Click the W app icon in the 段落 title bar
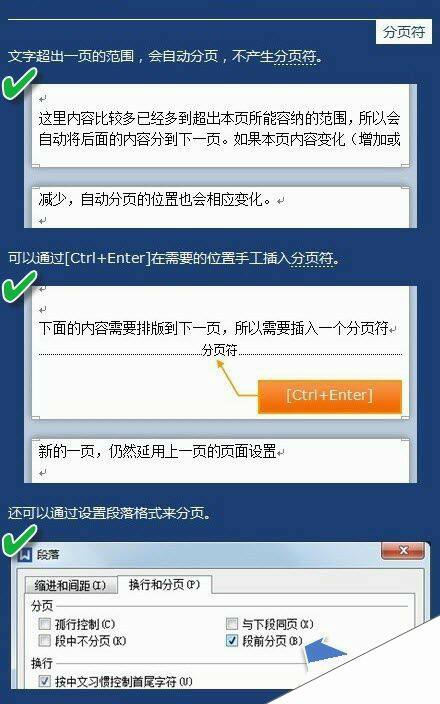 click(26, 554)
